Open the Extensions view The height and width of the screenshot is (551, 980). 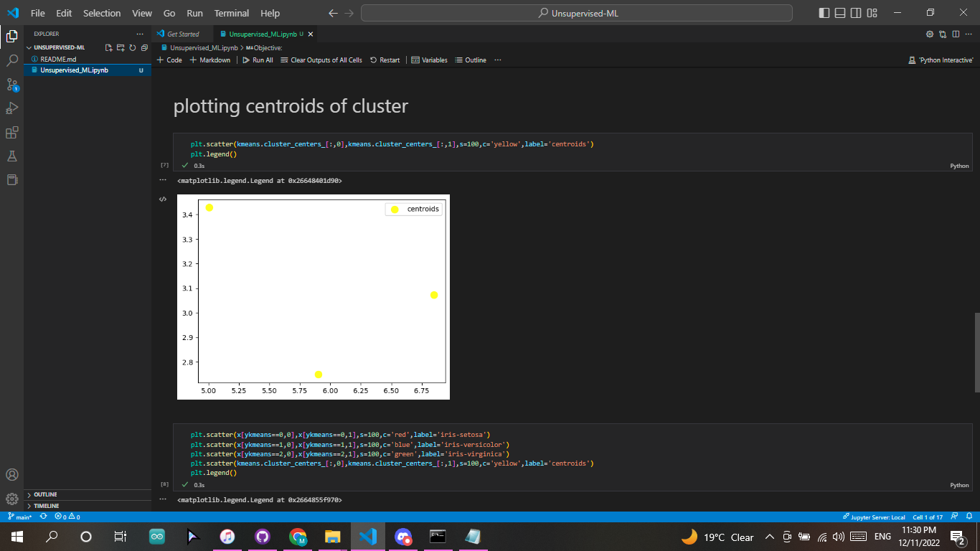[11, 132]
